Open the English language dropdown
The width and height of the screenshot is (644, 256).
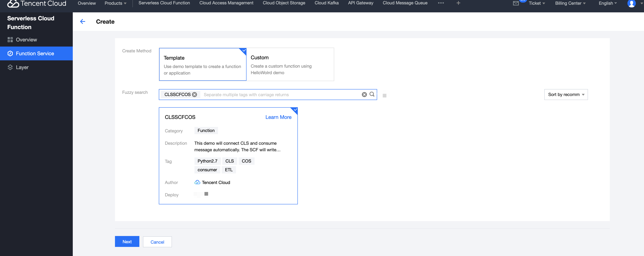(x=607, y=3)
